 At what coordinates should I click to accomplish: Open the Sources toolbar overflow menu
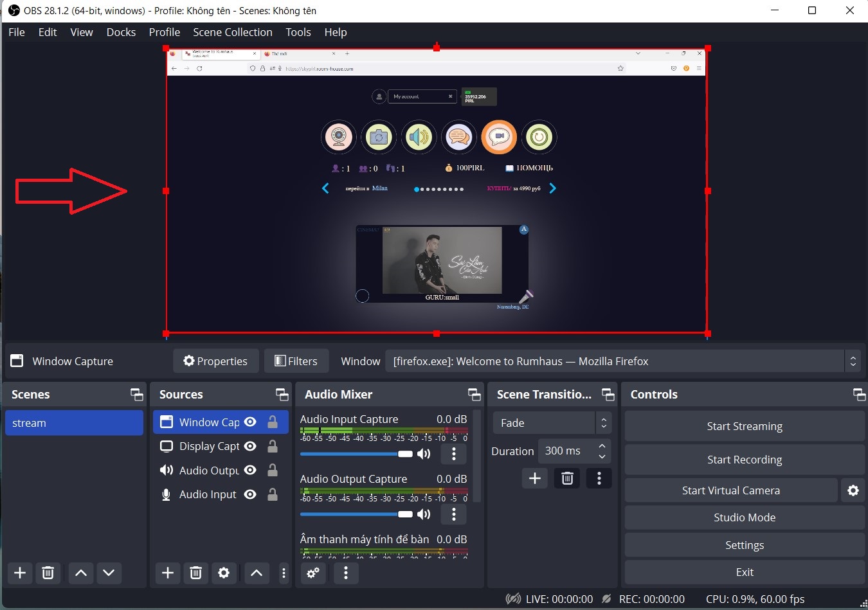(x=284, y=573)
